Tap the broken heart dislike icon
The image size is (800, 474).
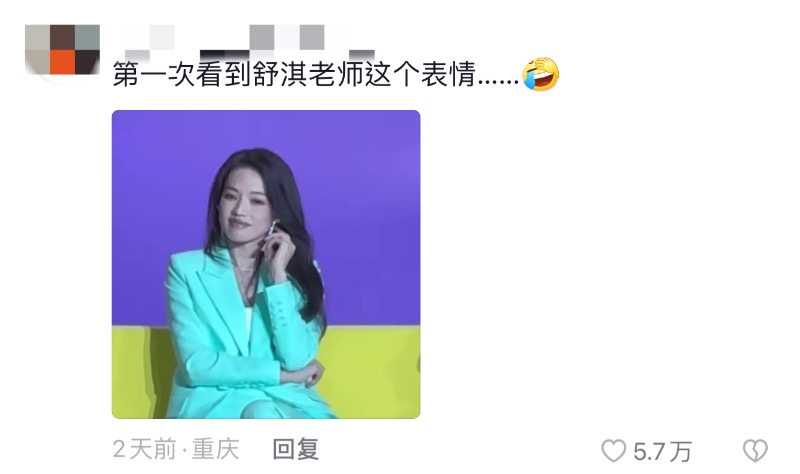(x=755, y=451)
